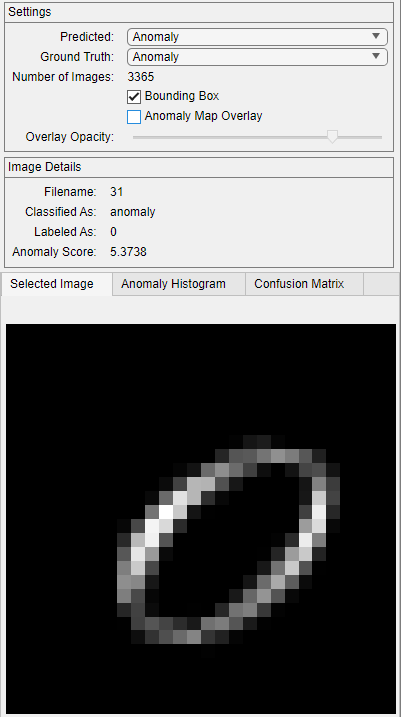This screenshot has width=401, height=717.
Task: Select the Selected Image tab
Action: coord(52,284)
